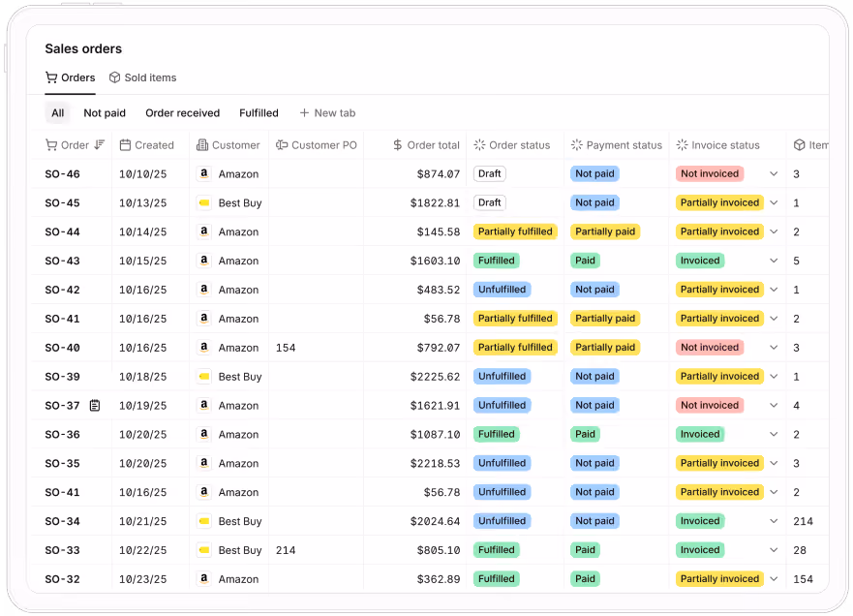This screenshot has height=616, width=853.
Task: Expand invoice status dropdown for SO-39
Action: pos(774,376)
